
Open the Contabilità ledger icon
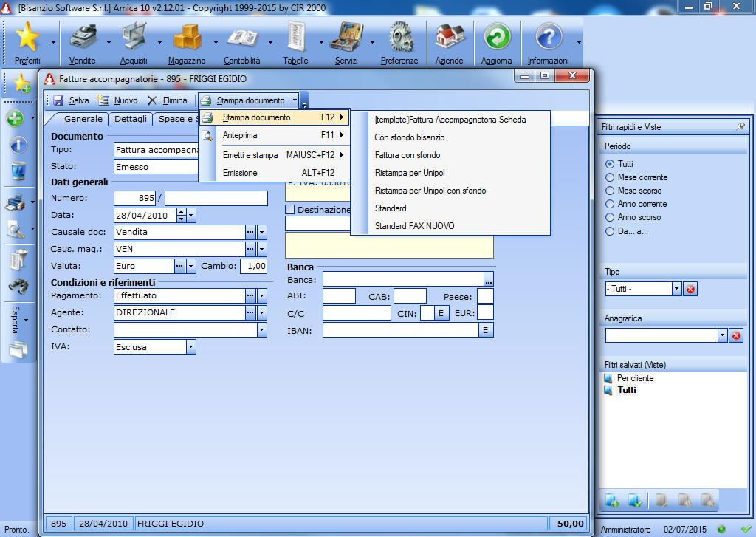(242, 38)
